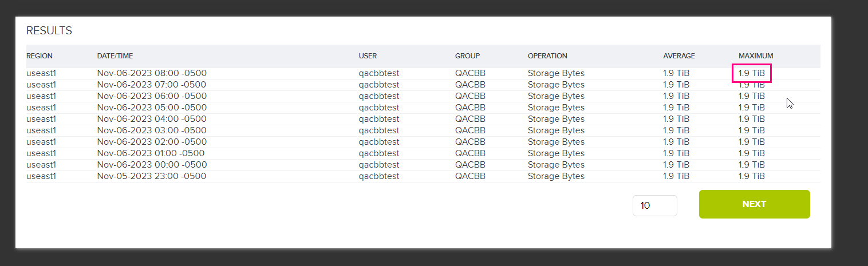Click the REGION column header

(40, 56)
